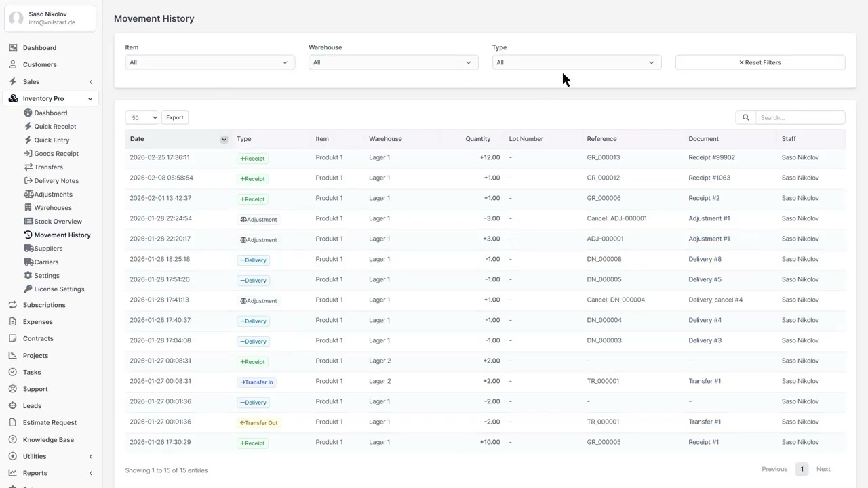Click the Reset Filters button

point(760,62)
